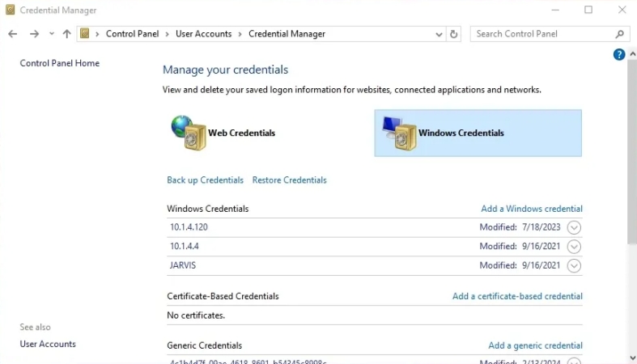Go forward with the Forward arrow
This screenshot has height=364, width=637.
(x=34, y=34)
